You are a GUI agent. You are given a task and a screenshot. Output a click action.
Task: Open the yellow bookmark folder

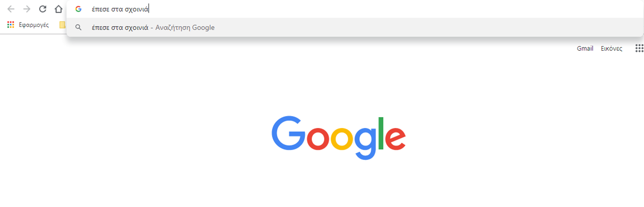coord(62,25)
